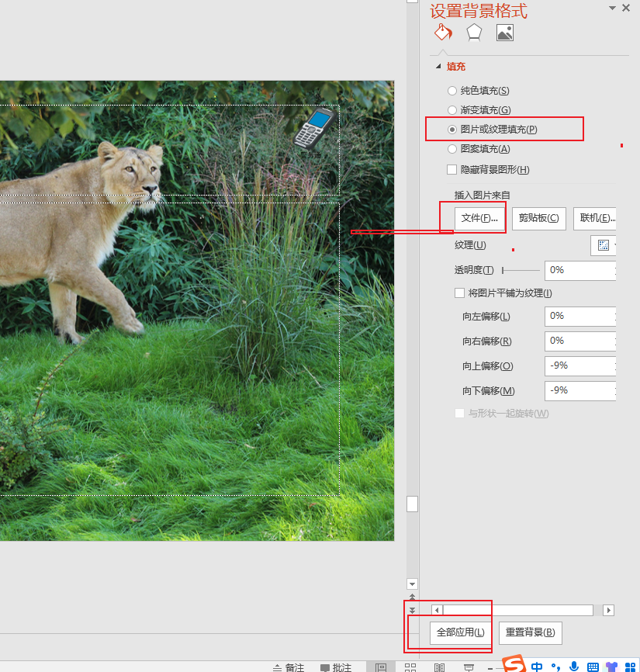
Task: Enable 将图片平铺为纹理(I) checkbox
Action: [x=459, y=293]
